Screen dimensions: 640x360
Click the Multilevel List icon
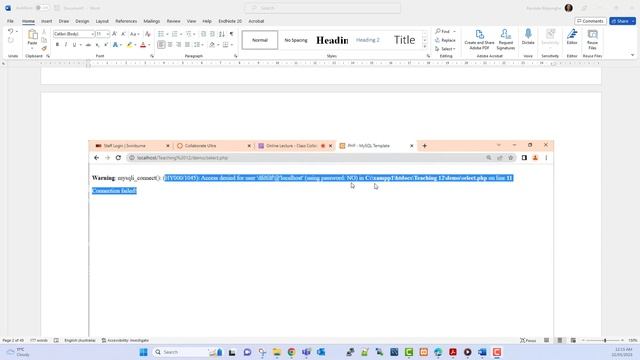[x=189, y=34]
